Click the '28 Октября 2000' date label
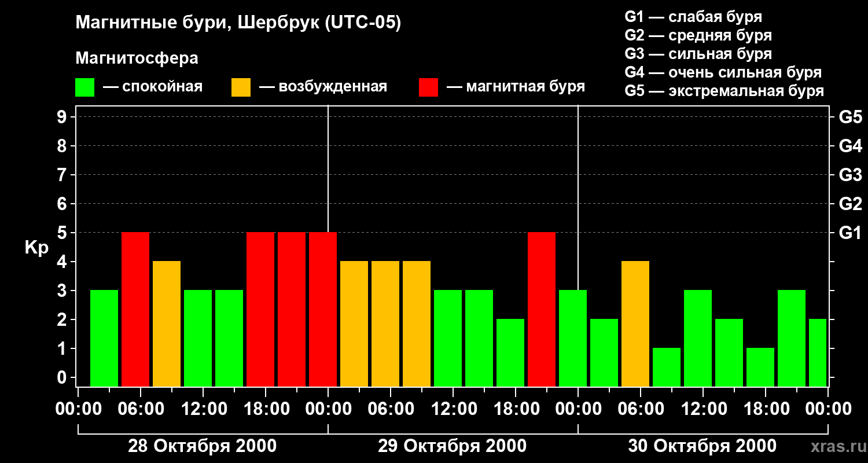 (202, 446)
